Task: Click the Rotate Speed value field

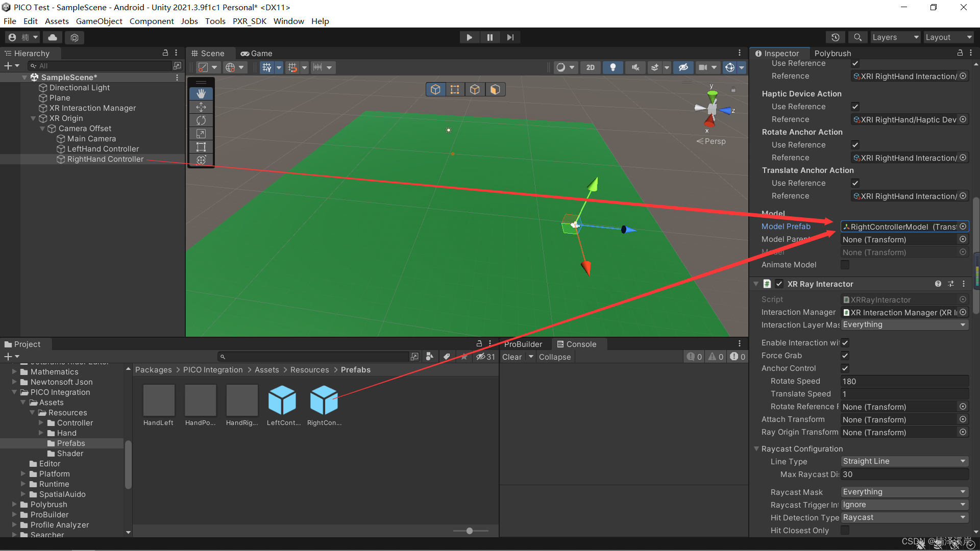Action: (904, 381)
